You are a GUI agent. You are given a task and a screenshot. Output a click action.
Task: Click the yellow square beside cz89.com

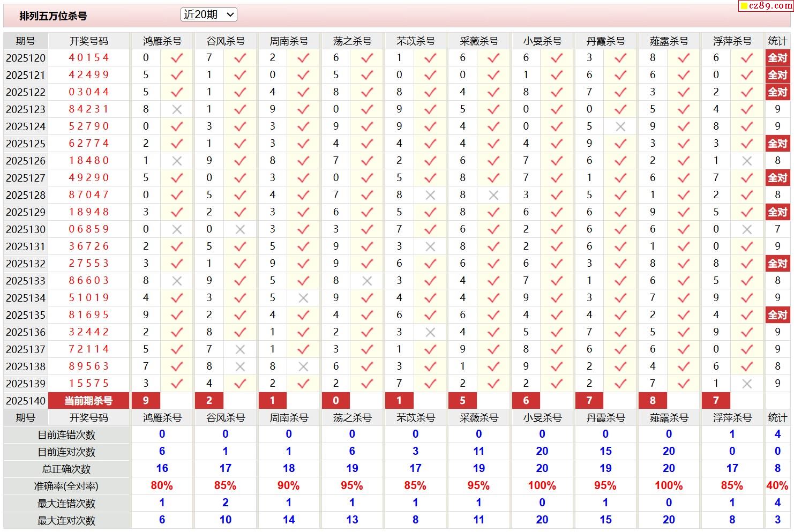pos(743,6)
